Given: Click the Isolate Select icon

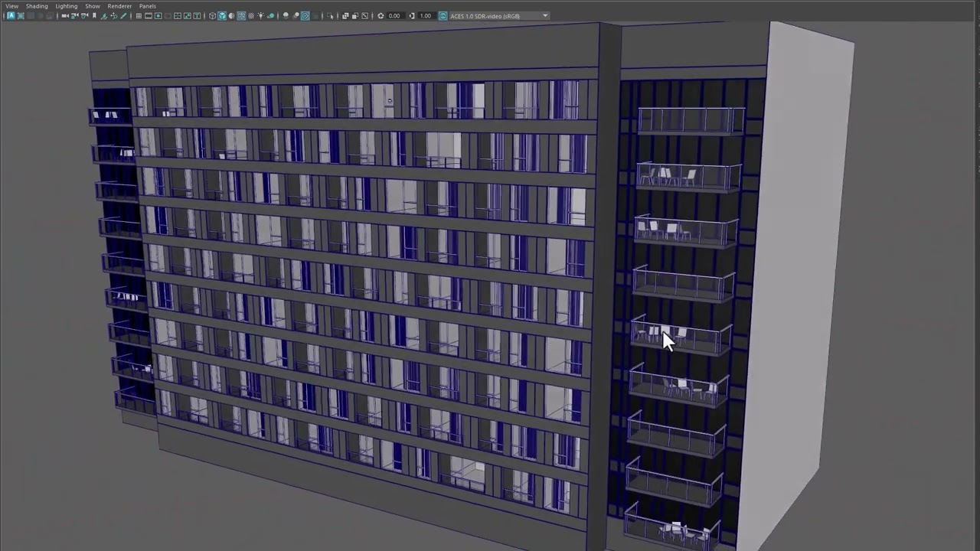Looking at the screenshot, I should 330,15.
